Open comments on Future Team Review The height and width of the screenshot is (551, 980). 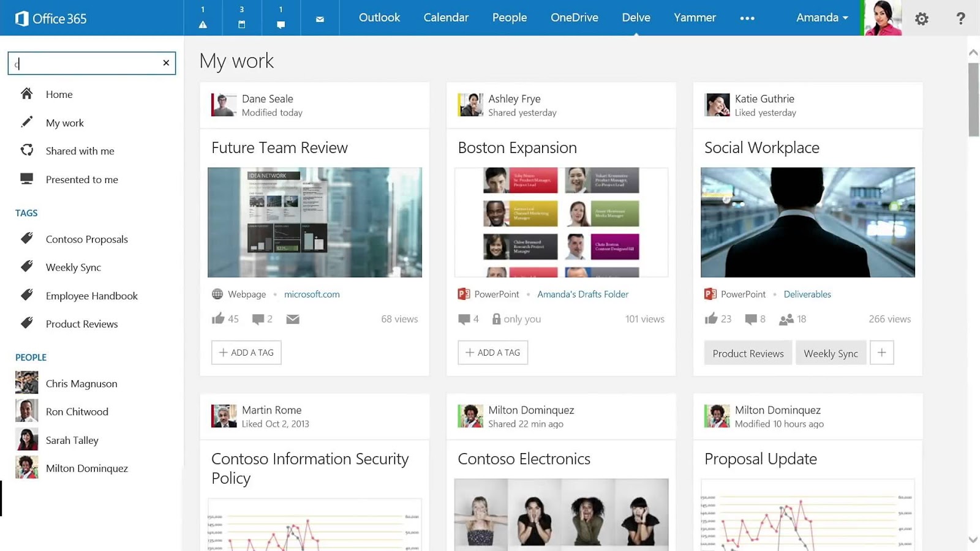coord(258,319)
